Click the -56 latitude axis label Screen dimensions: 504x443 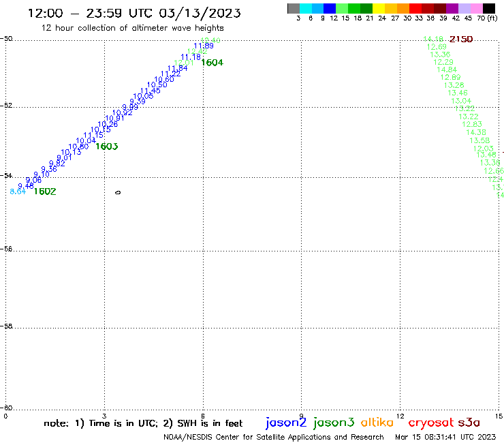click(x=6, y=249)
